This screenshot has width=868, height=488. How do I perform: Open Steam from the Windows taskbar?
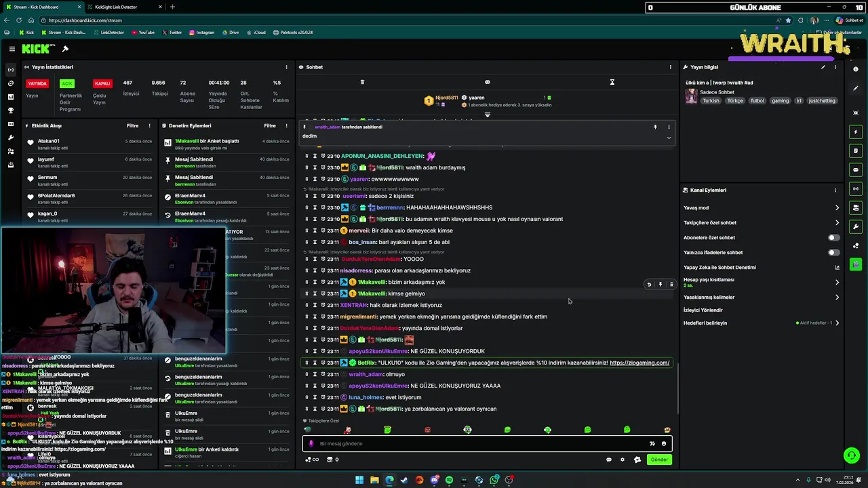point(404,480)
